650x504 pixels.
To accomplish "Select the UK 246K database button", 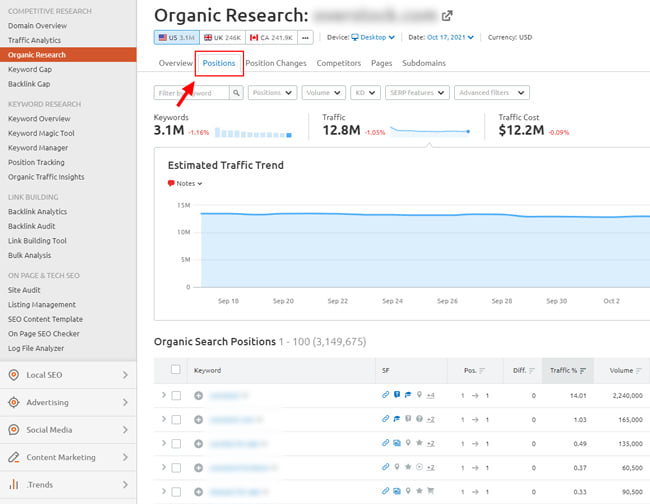I will [x=223, y=37].
